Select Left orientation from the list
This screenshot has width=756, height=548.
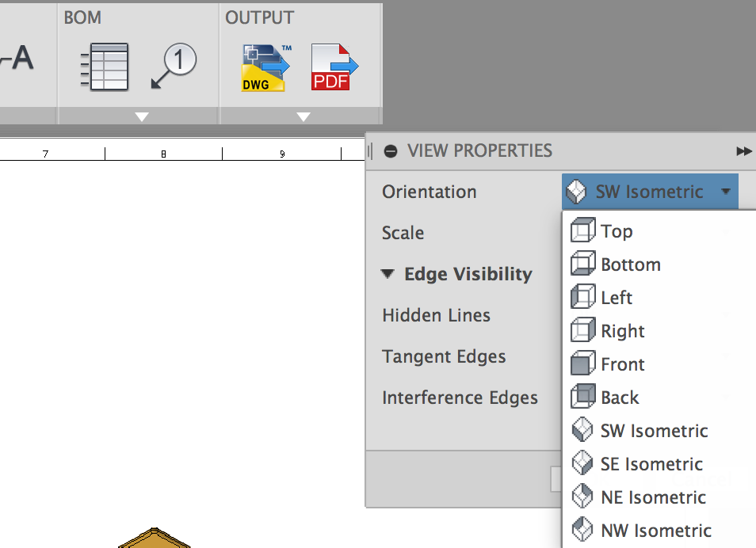[659, 298]
